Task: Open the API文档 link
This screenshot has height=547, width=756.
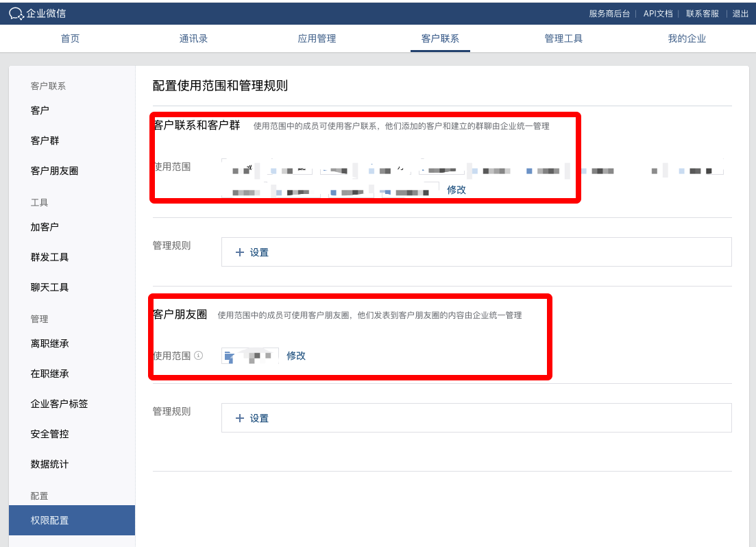Action: coord(658,14)
